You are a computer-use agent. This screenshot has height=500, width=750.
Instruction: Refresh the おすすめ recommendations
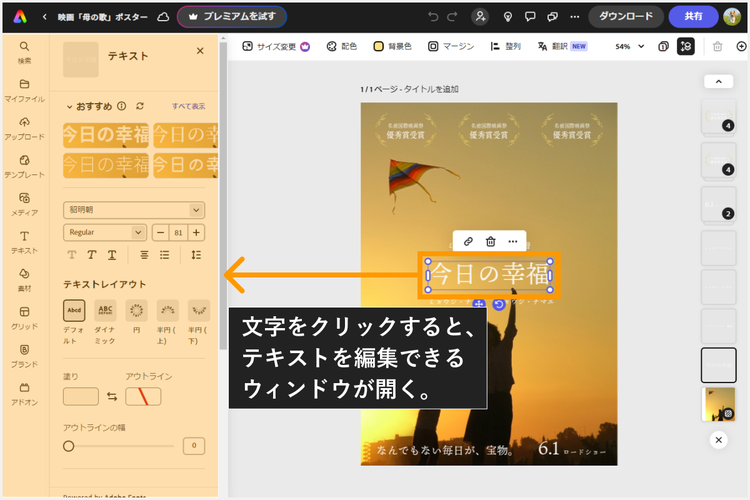point(140,106)
